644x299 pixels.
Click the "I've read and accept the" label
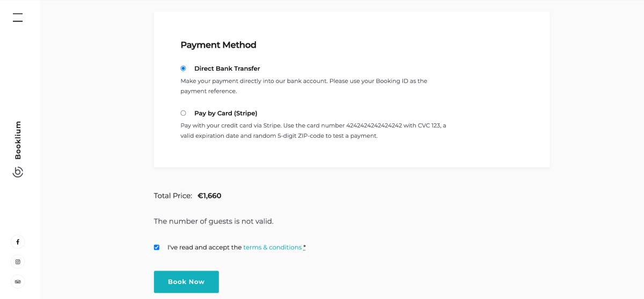point(204,248)
